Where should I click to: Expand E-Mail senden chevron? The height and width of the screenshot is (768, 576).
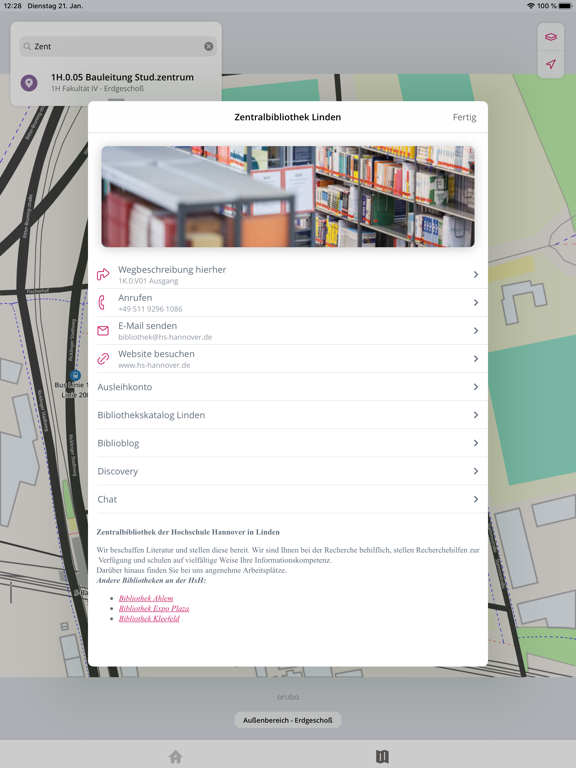point(476,331)
